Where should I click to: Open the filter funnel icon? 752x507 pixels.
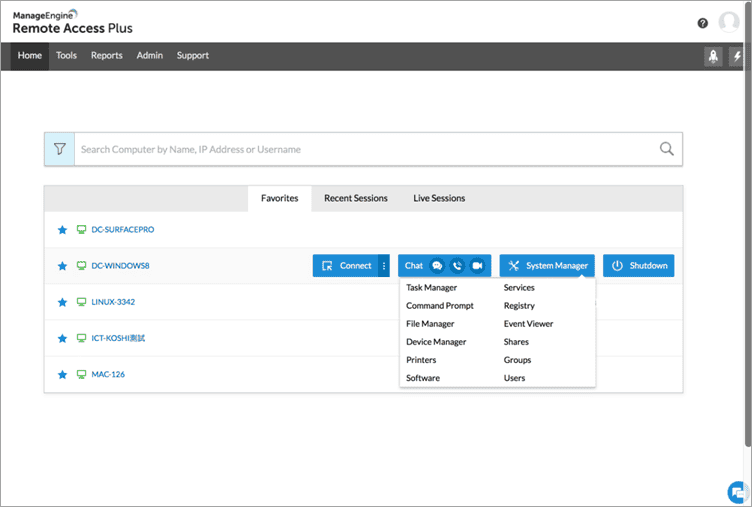click(x=59, y=149)
